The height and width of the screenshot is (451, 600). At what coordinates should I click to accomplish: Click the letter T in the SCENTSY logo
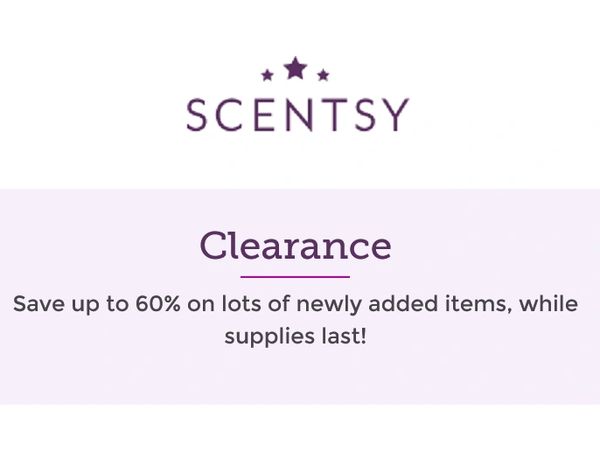point(335,115)
